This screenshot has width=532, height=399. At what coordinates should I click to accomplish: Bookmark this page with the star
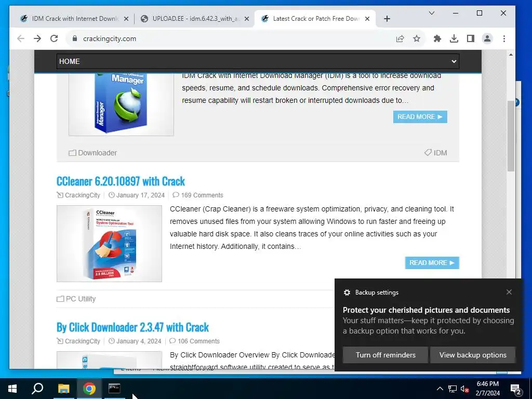click(x=417, y=38)
